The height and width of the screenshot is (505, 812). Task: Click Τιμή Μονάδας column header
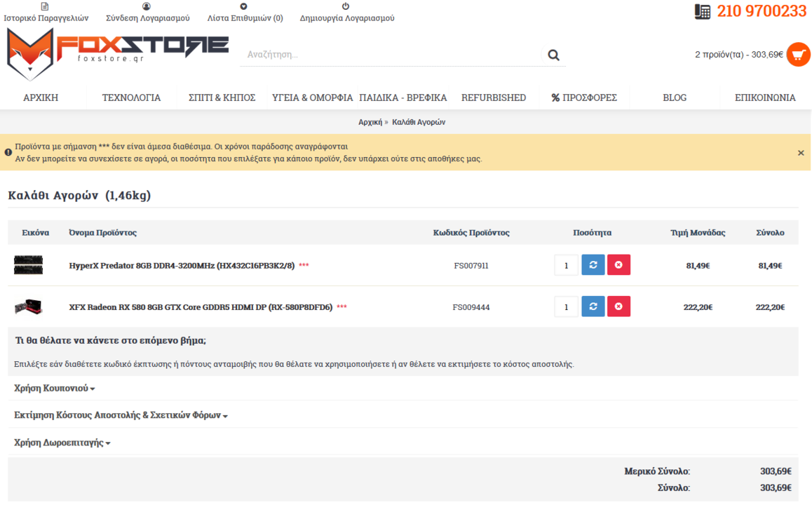(698, 233)
